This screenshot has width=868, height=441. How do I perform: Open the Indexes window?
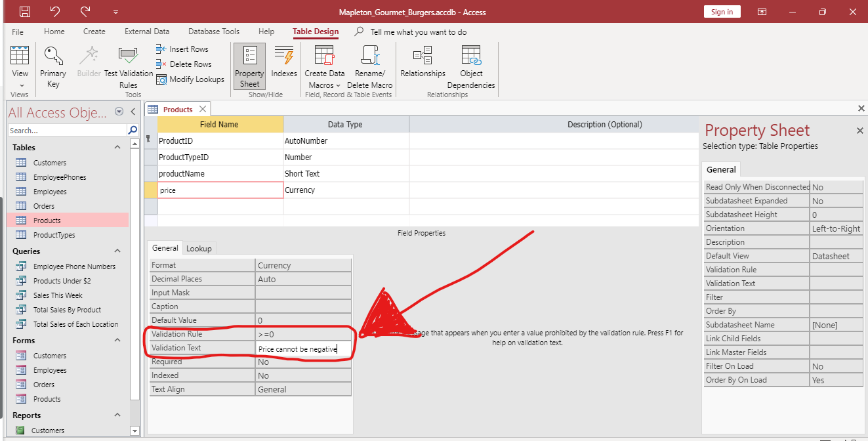(284, 62)
